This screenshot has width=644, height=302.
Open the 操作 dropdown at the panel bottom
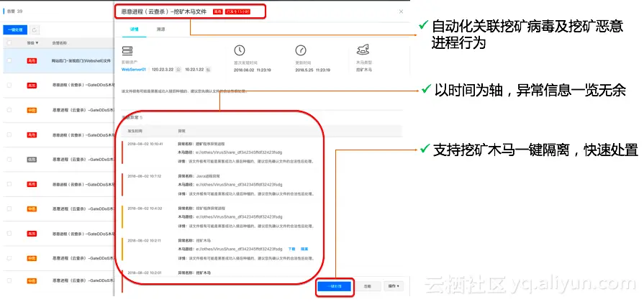pos(394,286)
